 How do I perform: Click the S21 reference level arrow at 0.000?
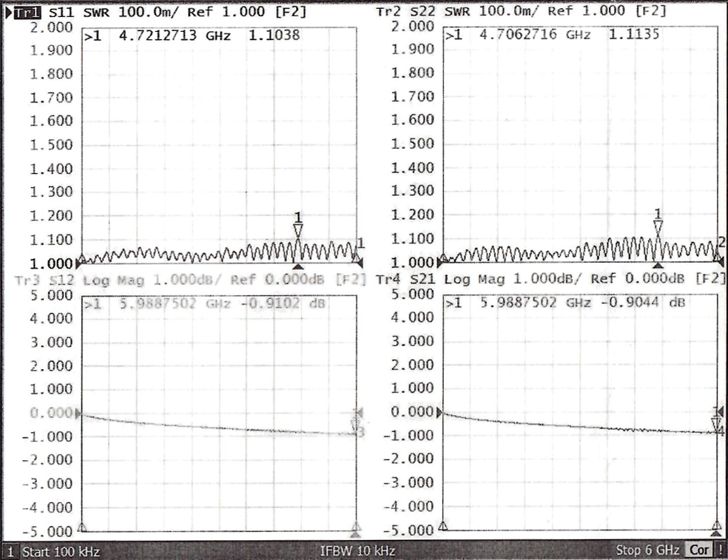click(442, 413)
